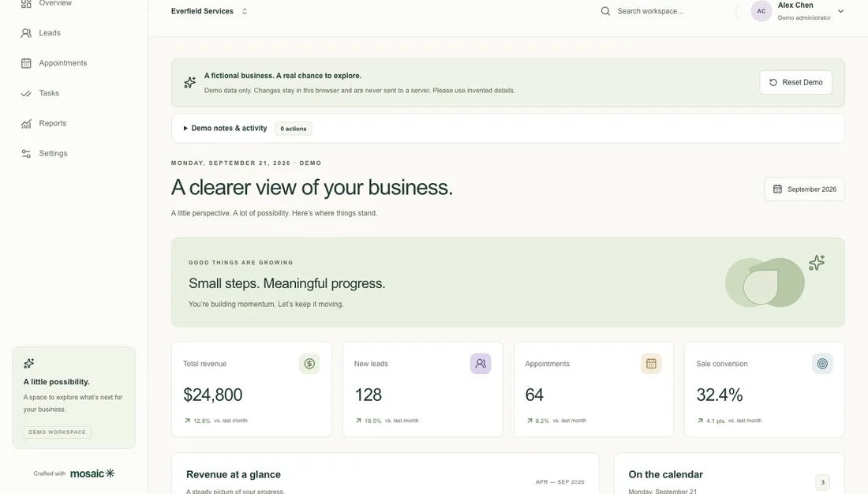Click the A clearer view headline
The image size is (868, 494).
312,187
